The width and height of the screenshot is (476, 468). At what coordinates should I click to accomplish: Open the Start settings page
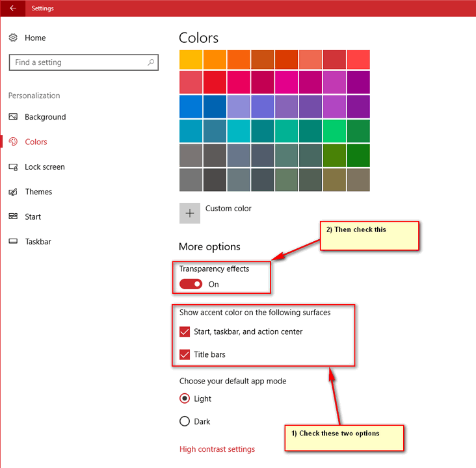coord(33,216)
